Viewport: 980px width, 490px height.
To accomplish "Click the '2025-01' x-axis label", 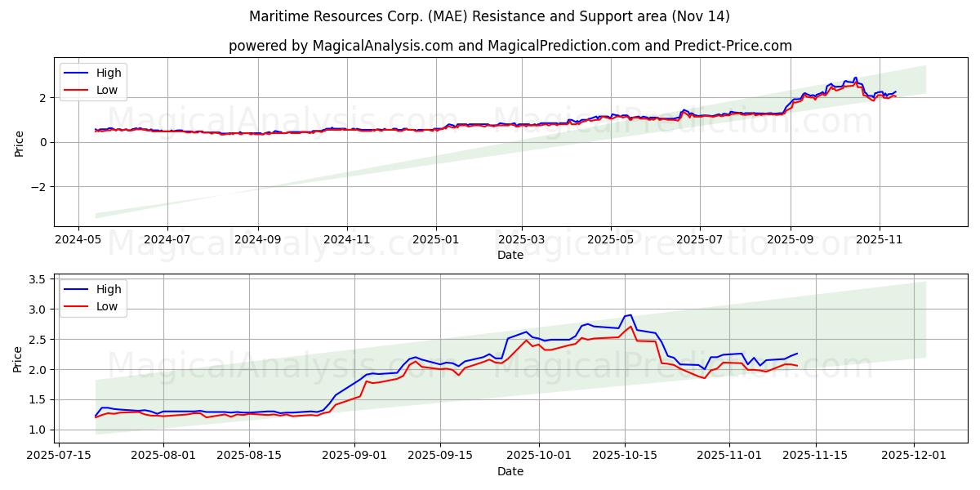I will point(436,241).
